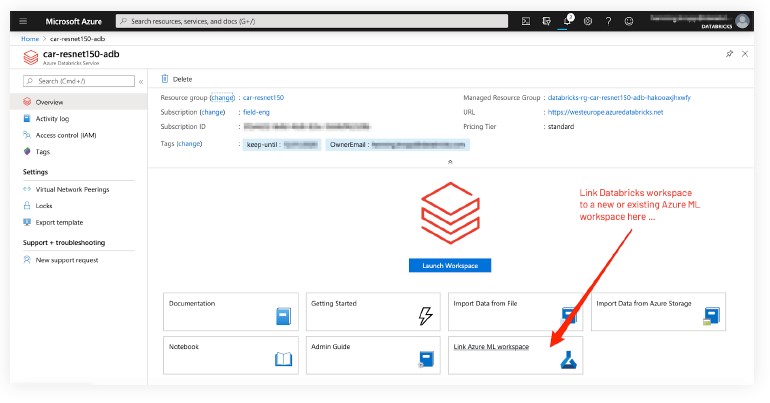The image size is (770, 403).
Task: Click the Virtual Network Peerings icon
Action: [27, 189]
